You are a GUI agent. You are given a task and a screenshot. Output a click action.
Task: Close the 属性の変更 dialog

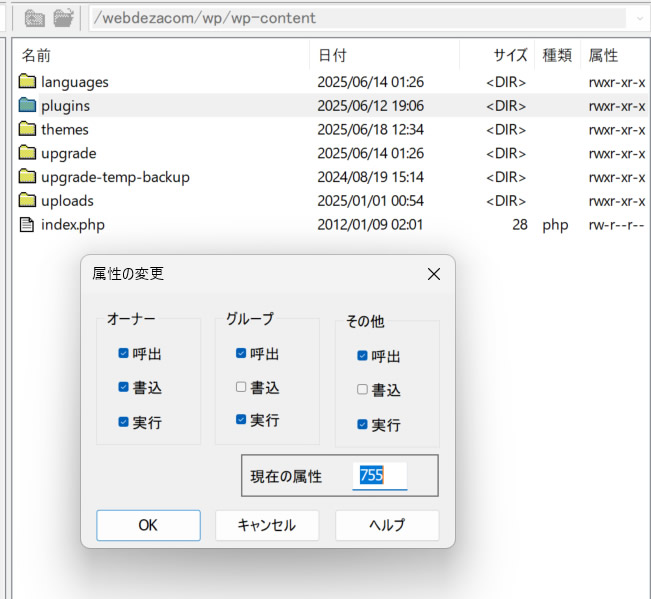pyautogui.click(x=434, y=274)
